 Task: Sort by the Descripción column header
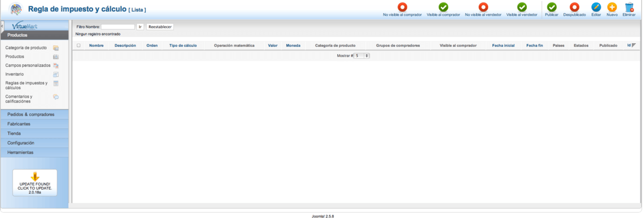tap(125, 46)
